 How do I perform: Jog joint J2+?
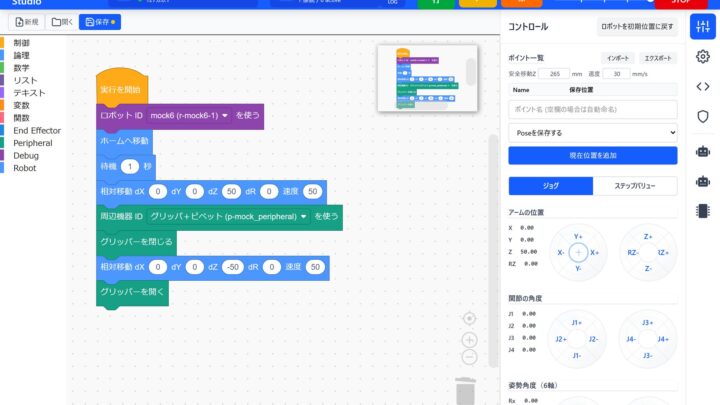(561, 339)
